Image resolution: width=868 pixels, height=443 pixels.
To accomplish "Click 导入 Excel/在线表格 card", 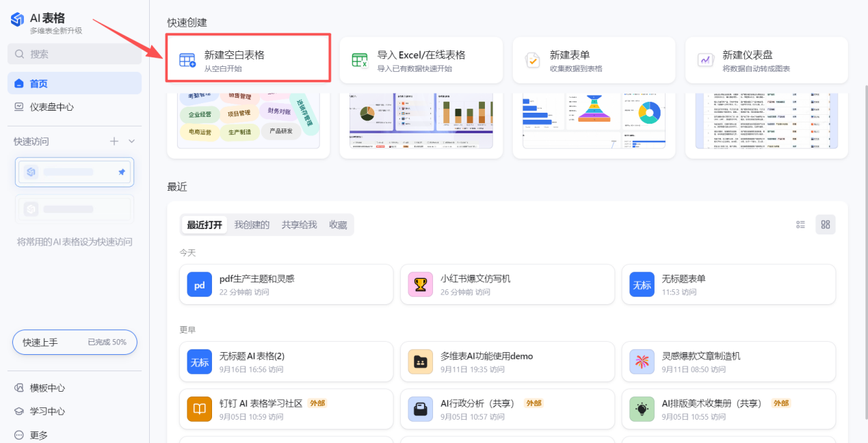I will click(x=421, y=60).
